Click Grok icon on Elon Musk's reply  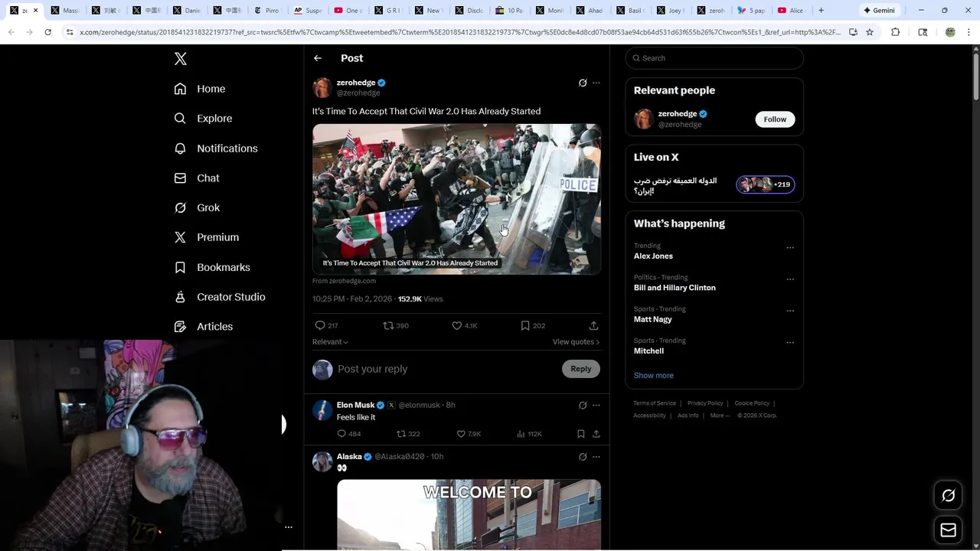[x=583, y=405]
